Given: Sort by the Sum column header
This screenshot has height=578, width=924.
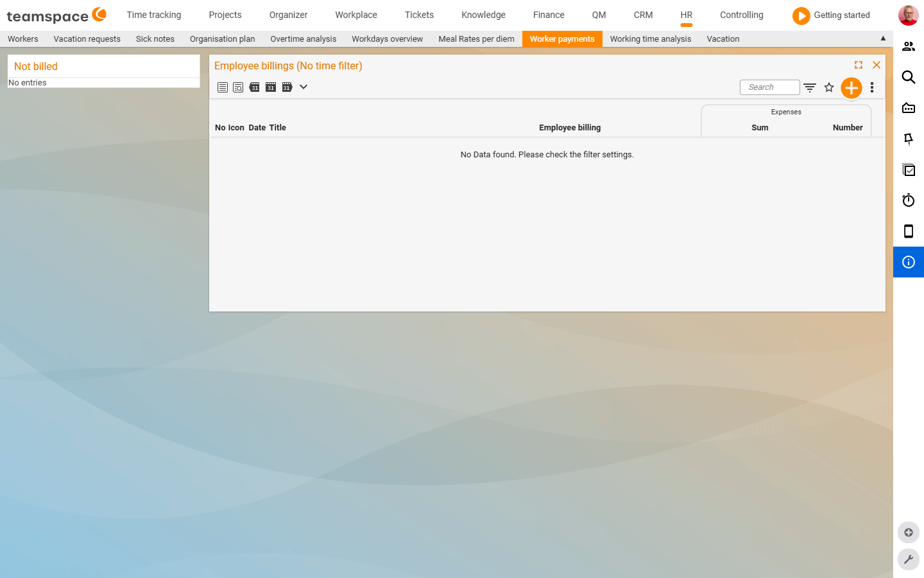Looking at the screenshot, I should tap(760, 127).
